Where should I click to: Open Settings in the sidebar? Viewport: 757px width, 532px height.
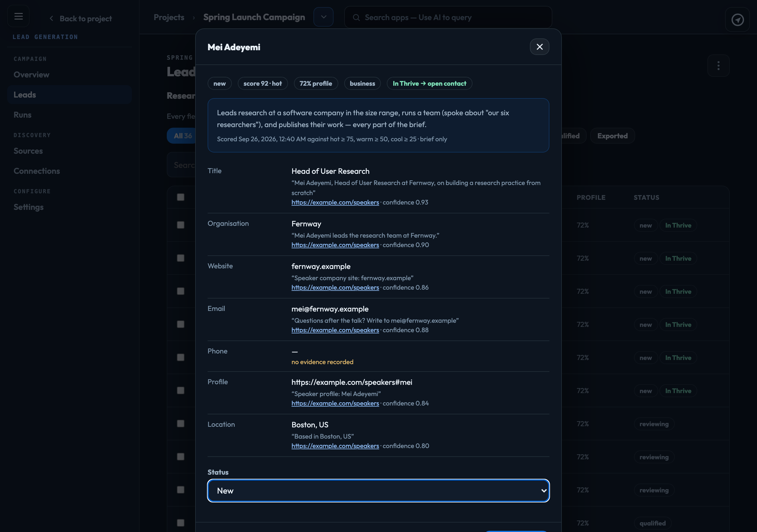69,207
